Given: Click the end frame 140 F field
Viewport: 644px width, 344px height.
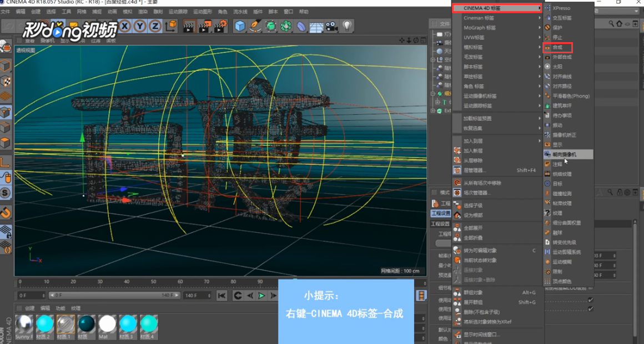Looking at the screenshot, I should click(x=197, y=296).
